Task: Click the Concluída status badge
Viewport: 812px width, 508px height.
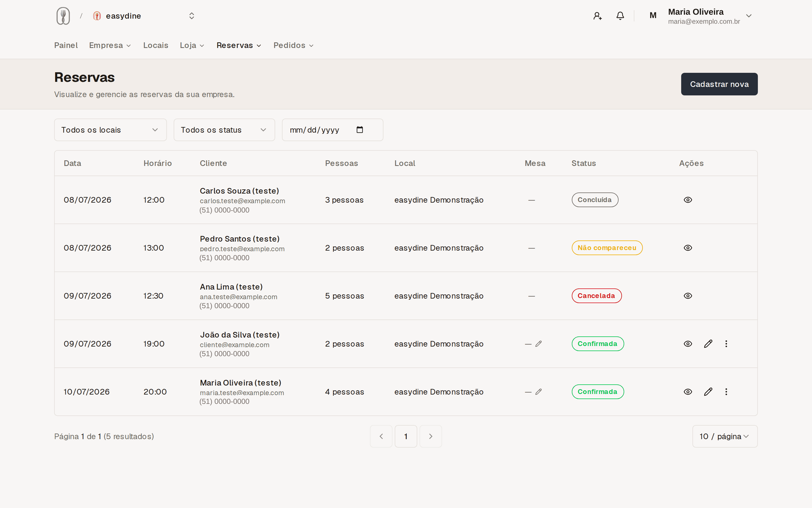Action: [x=595, y=200]
